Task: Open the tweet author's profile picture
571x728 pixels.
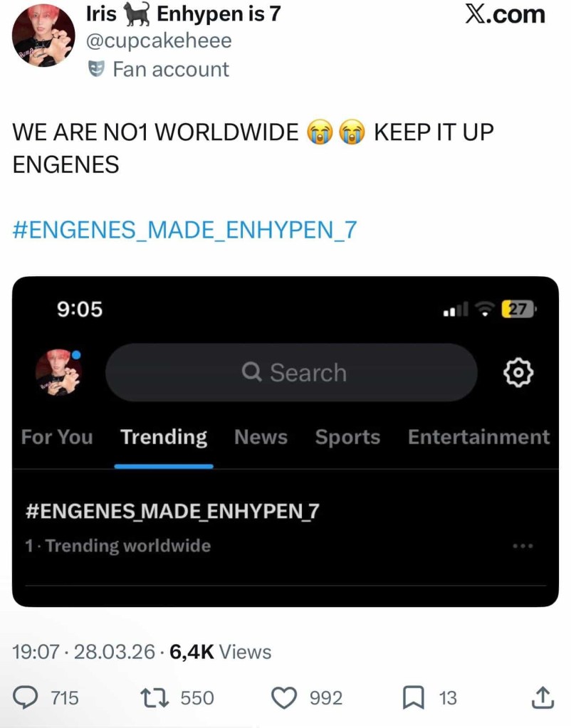Action: [x=43, y=36]
